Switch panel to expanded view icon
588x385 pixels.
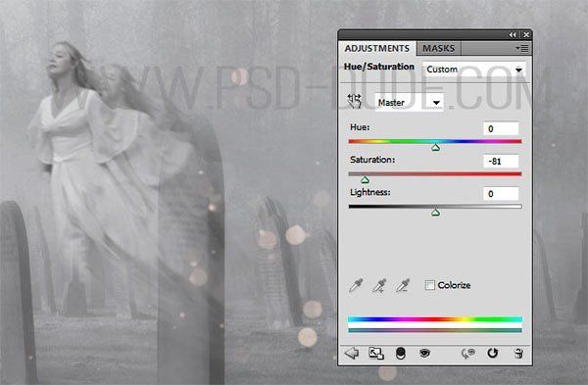click(375, 353)
